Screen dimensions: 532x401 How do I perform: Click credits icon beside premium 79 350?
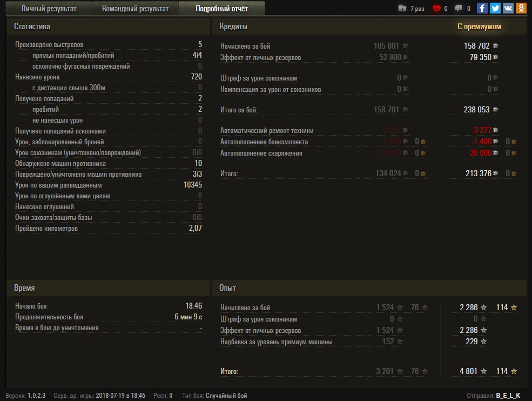496,57
